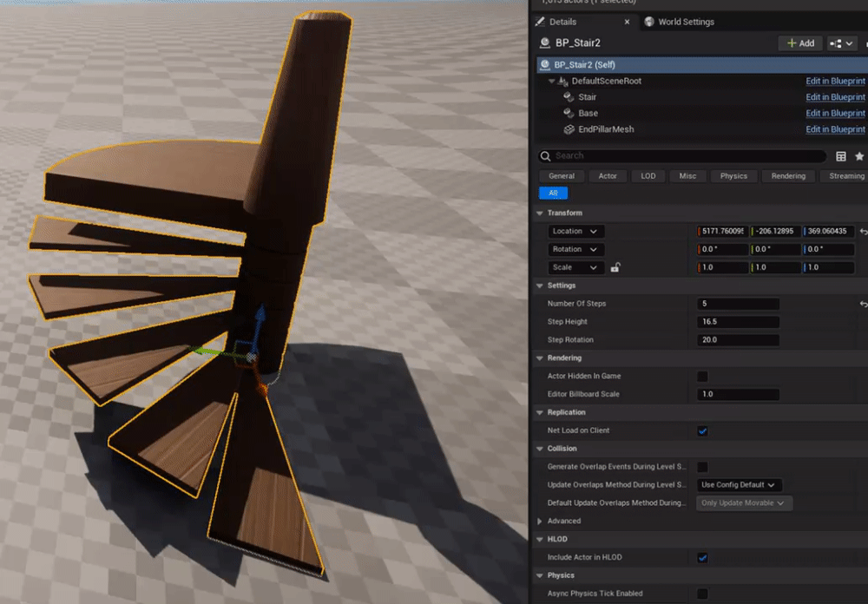Toggle Include Actor in HLOD checkbox
The width and height of the screenshot is (868, 604).
pyautogui.click(x=702, y=558)
